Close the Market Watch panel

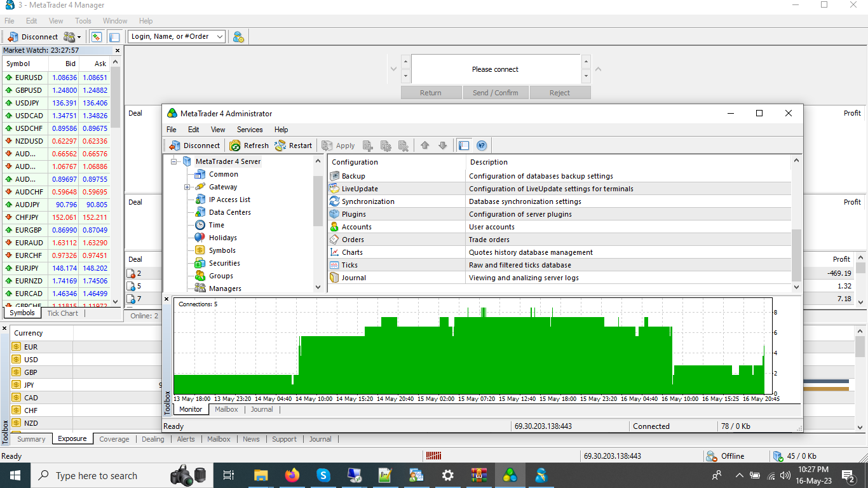coord(117,50)
